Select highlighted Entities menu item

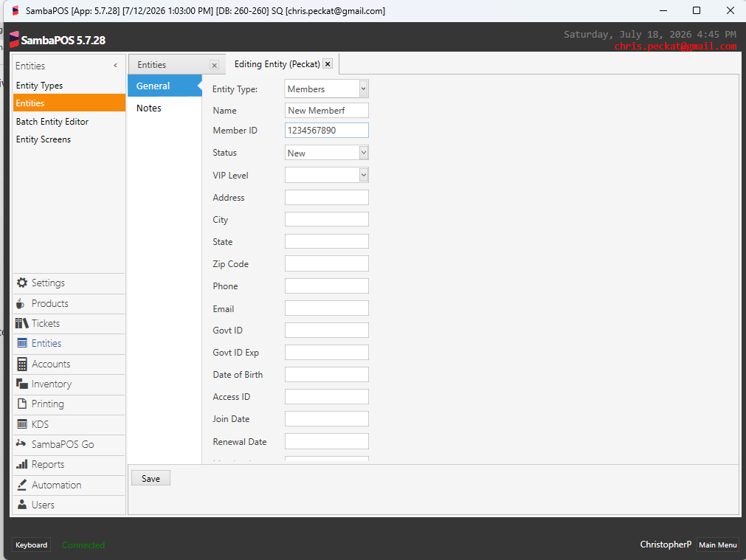[x=69, y=103]
